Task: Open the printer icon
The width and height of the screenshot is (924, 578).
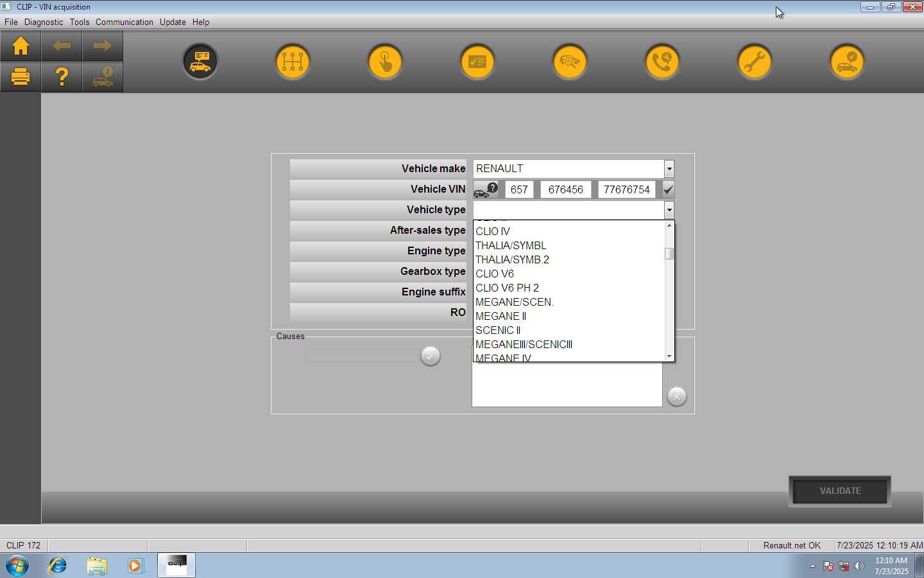Action: pyautogui.click(x=21, y=77)
